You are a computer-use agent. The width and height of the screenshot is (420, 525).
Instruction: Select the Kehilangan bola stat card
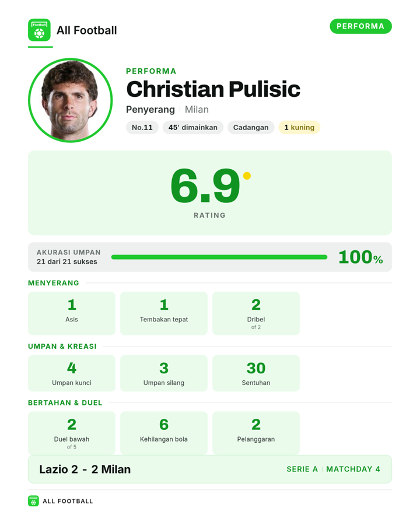tap(164, 433)
